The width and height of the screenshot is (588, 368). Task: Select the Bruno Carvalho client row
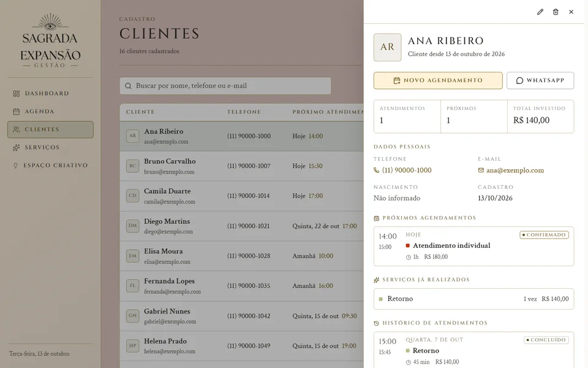point(241,166)
